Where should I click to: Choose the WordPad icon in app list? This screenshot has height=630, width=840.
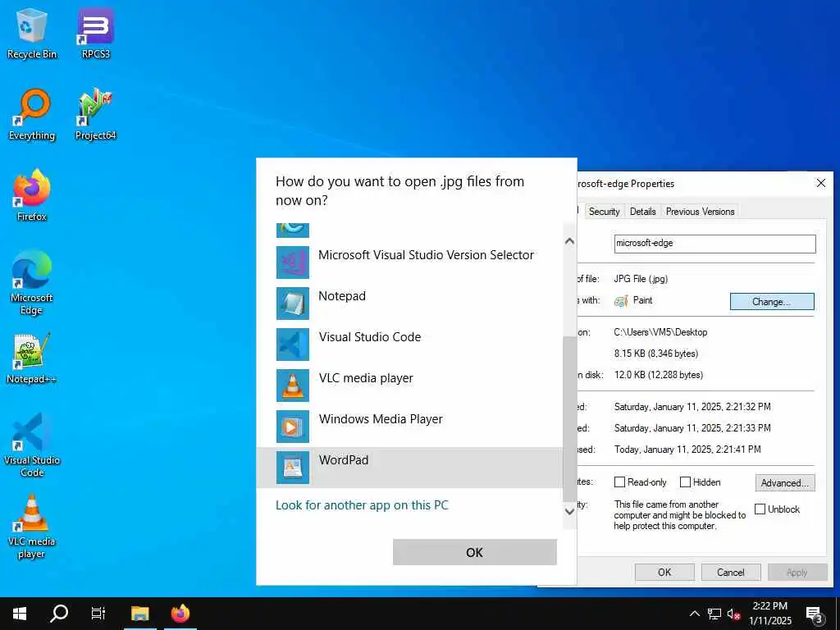pyautogui.click(x=293, y=468)
